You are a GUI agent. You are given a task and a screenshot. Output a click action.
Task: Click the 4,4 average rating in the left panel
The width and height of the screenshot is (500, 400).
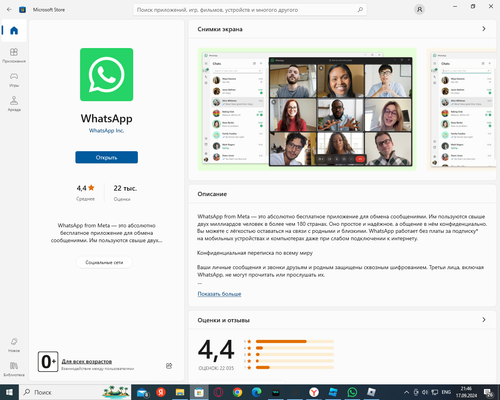(85, 188)
